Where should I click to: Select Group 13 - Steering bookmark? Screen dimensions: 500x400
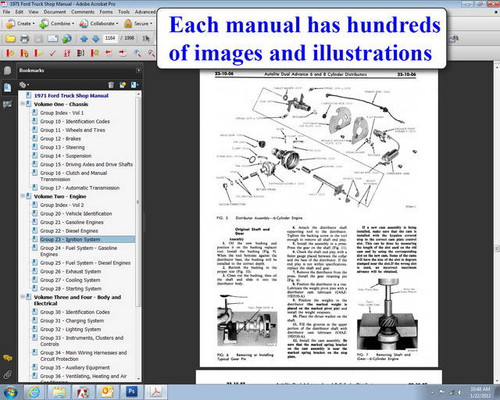pyautogui.click(x=62, y=147)
